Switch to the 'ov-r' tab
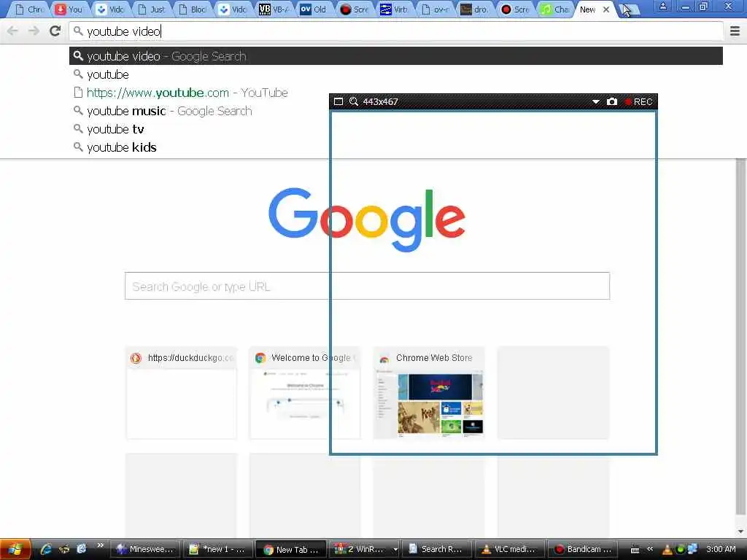Image resolution: width=747 pixels, height=560 pixels. tap(436, 9)
